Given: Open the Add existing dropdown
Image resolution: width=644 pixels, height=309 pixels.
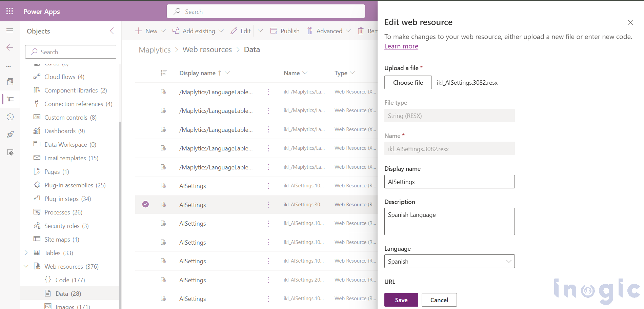Looking at the screenshot, I should coord(198,31).
